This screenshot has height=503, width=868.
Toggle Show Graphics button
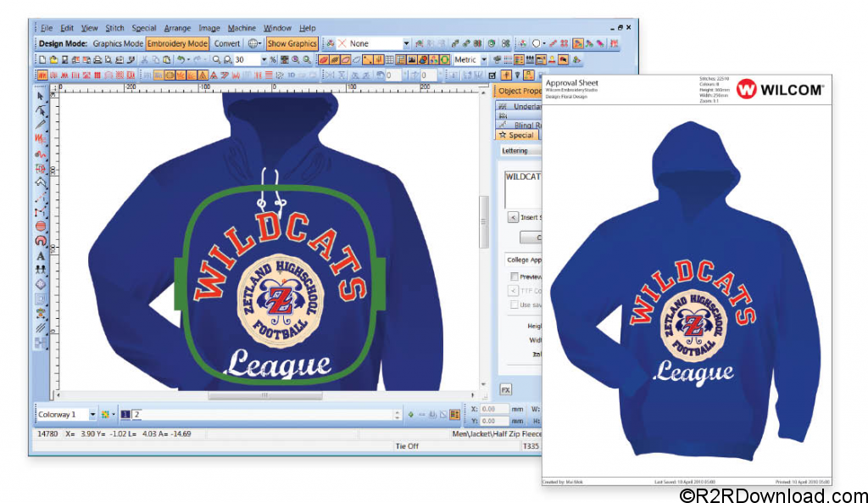pos(292,43)
